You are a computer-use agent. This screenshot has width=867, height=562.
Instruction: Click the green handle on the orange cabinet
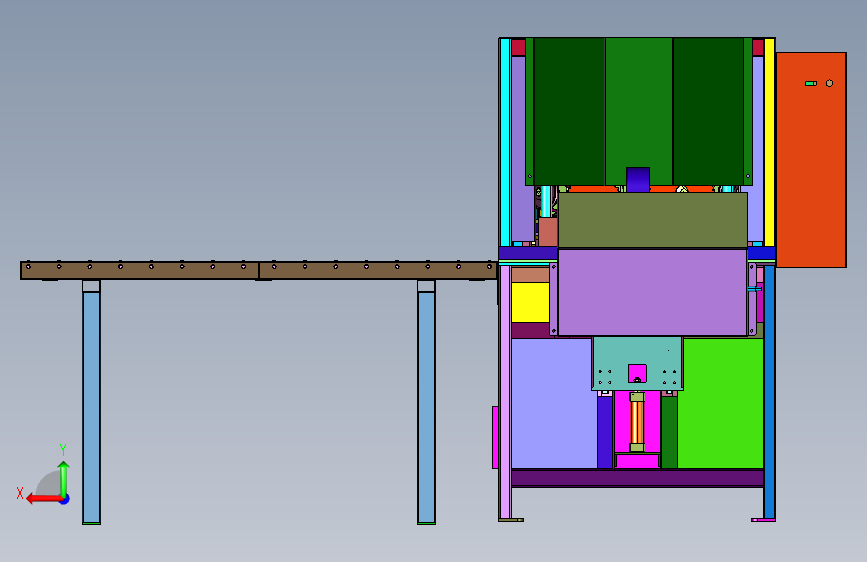[x=811, y=84]
